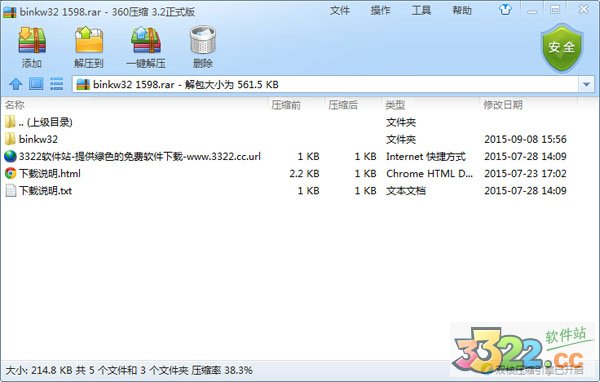Select the parent directory folder icon
600x382 pixels.
point(10,122)
